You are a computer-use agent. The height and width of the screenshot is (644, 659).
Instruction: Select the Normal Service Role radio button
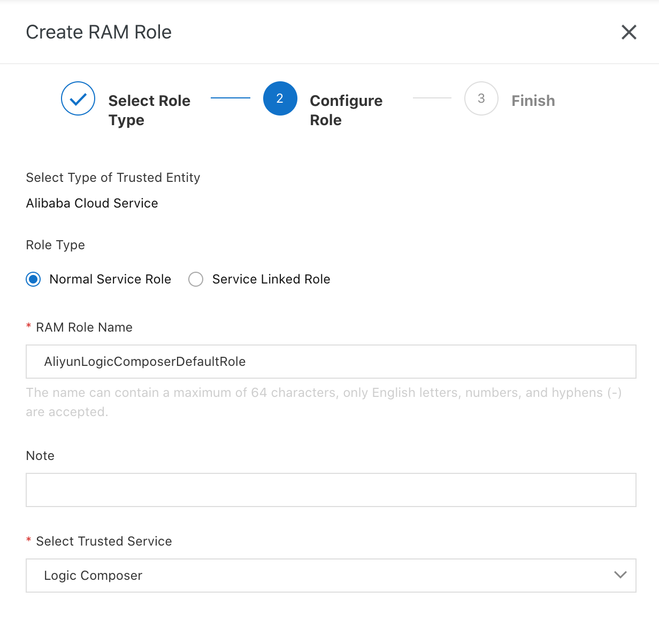pos(33,279)
